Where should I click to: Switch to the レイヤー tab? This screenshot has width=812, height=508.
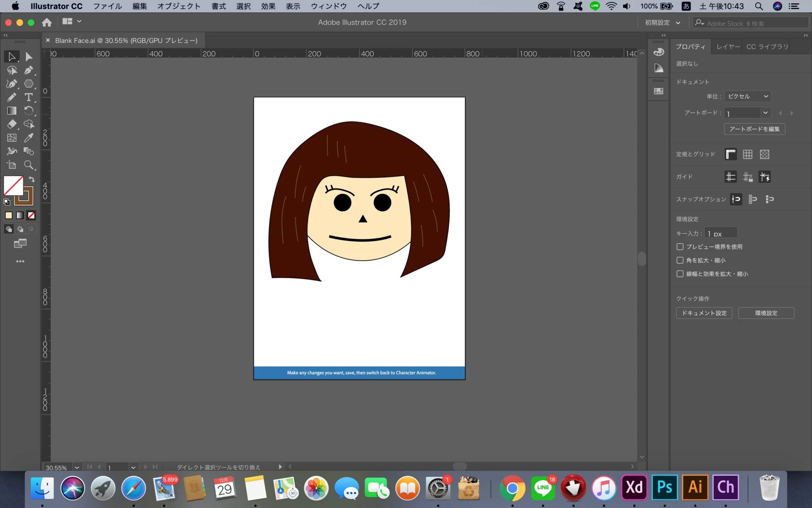click(728, 47)
